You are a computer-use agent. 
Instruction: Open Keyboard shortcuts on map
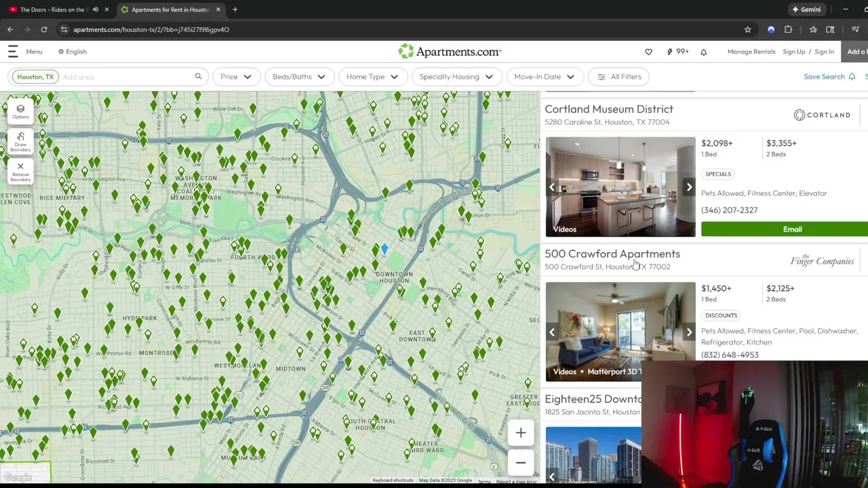pyautogui.click(x=393, y=481)
